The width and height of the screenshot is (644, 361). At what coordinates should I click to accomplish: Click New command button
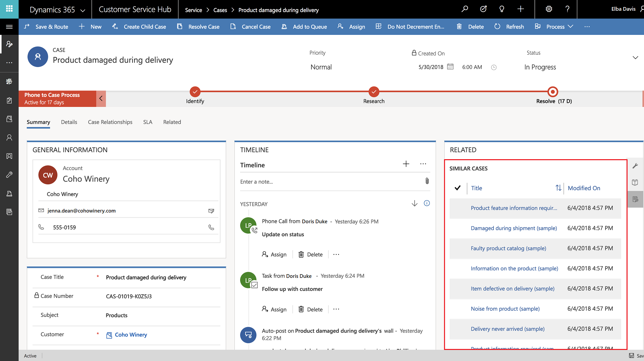[x=90, y=26]
